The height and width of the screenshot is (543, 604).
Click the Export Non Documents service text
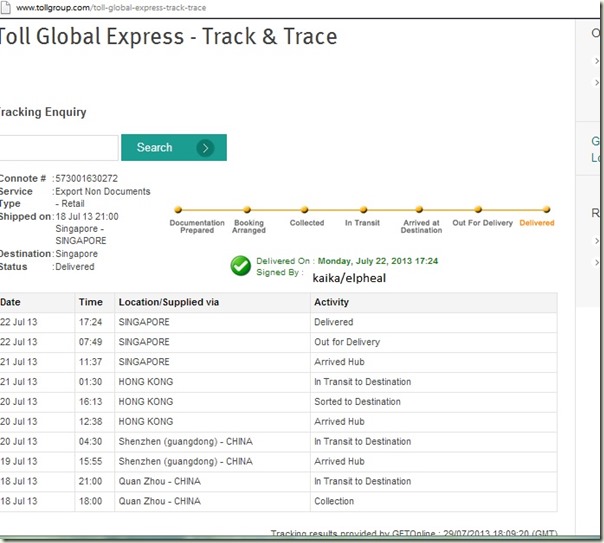(x=103, y=191)
